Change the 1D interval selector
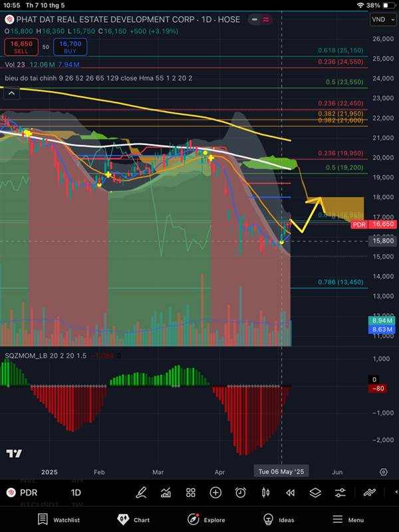This screenshot has width=399, height=532. (76, 492)
